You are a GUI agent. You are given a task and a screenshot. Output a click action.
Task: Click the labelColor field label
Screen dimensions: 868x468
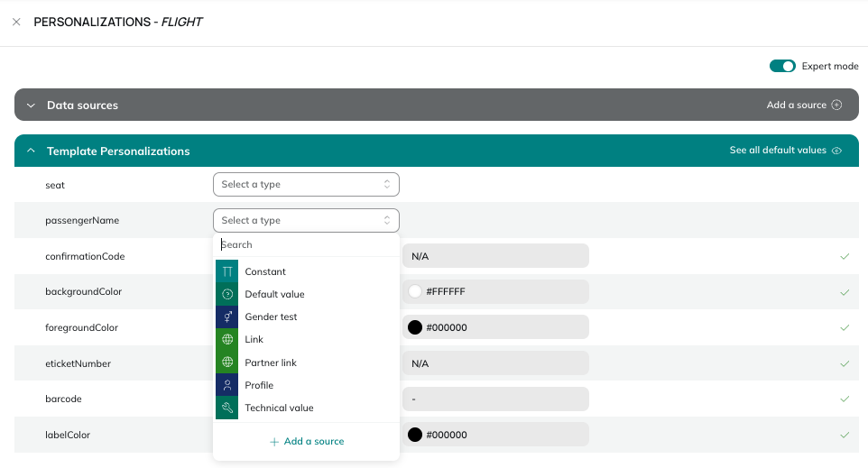click(x=68, y=435)
